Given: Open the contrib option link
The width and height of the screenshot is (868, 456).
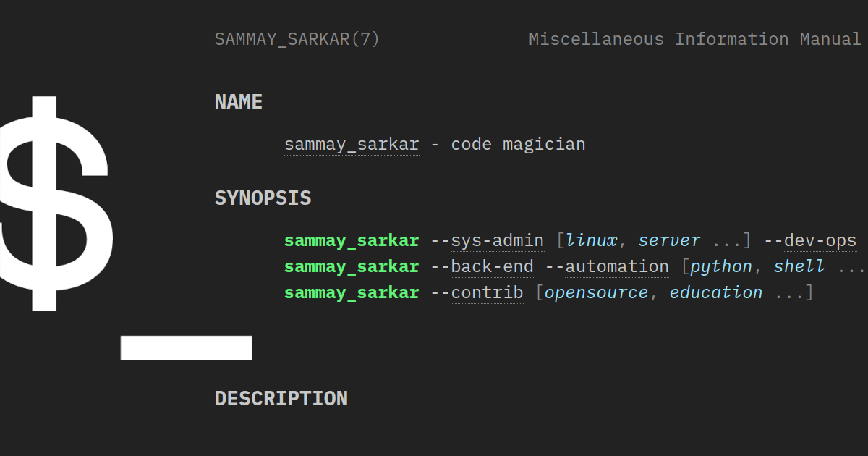Looking at the screenshot, I should (x=487, y=292).
